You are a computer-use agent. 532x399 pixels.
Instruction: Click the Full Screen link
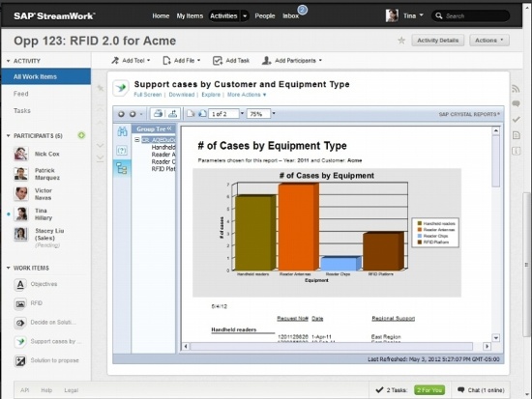click(148, 95)
